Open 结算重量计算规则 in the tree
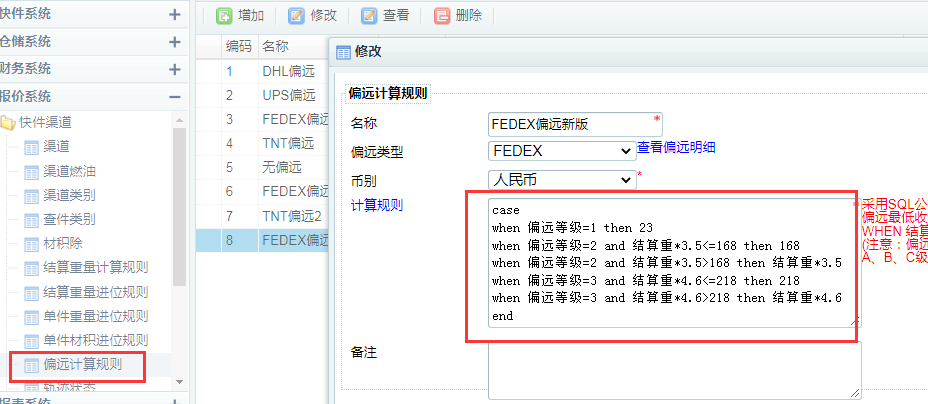Image resolution: width=928 pixels, height=404 pixels. coord(95,269)
